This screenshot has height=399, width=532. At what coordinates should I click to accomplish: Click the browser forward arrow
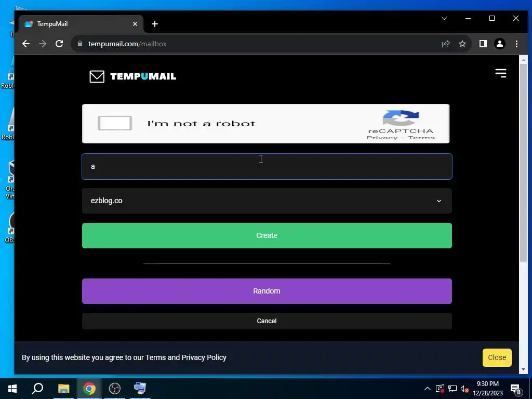[43, 44]
